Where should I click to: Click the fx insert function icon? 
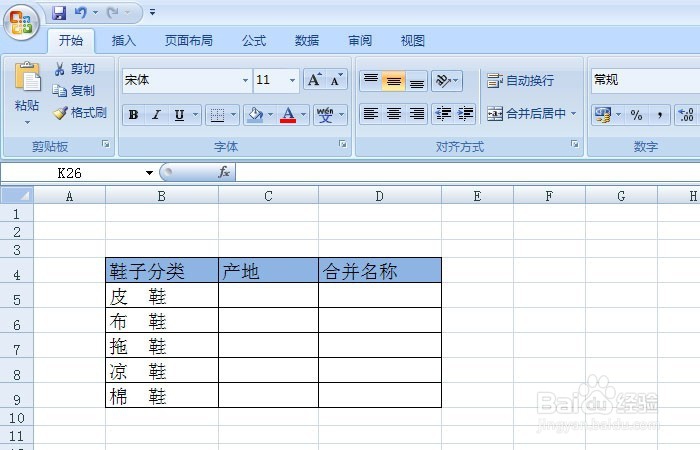(x=224, y=172)
